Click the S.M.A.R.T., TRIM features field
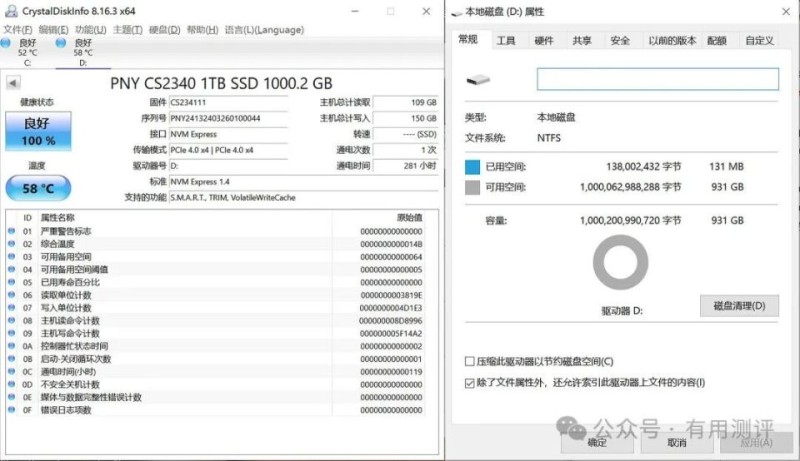The width and height of the screenshot is (800, 461). click(x=304, y=197)
